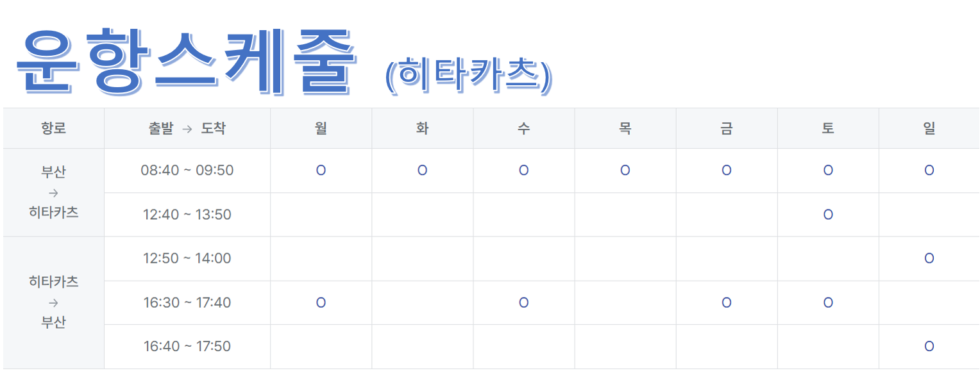
Task: Select the 08:40 ~ 09:50 departure time cell
Action: point(187,170)
